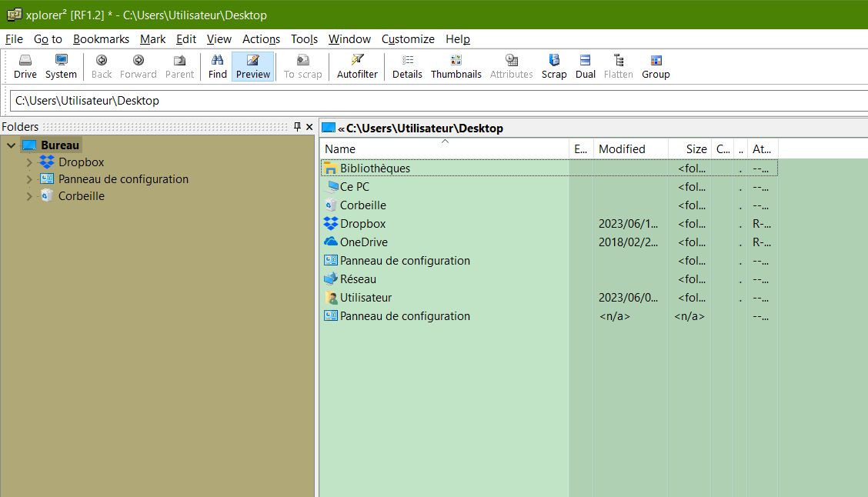
Task: Expand the Dropbox tree node
Action: 30,162
